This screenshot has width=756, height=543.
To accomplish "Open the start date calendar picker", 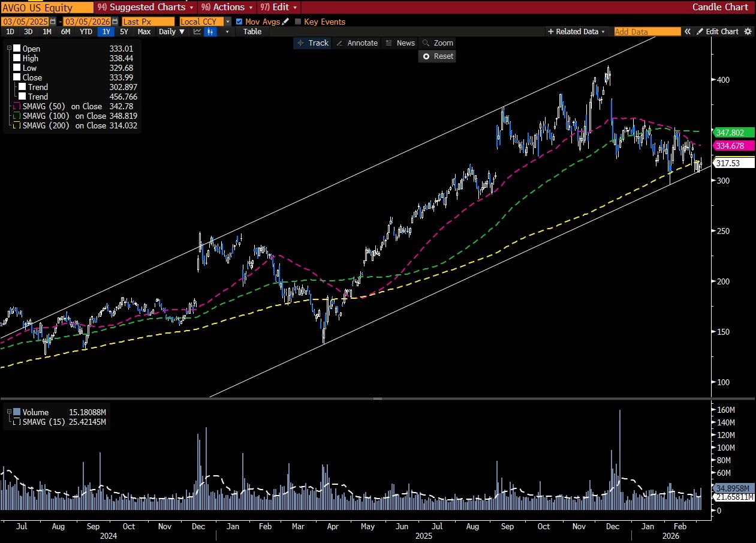I will [x=53, y=22].
